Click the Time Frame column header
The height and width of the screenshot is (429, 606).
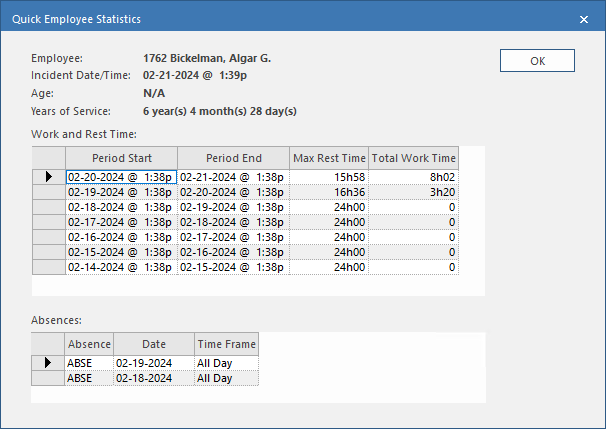pos(226,344)
